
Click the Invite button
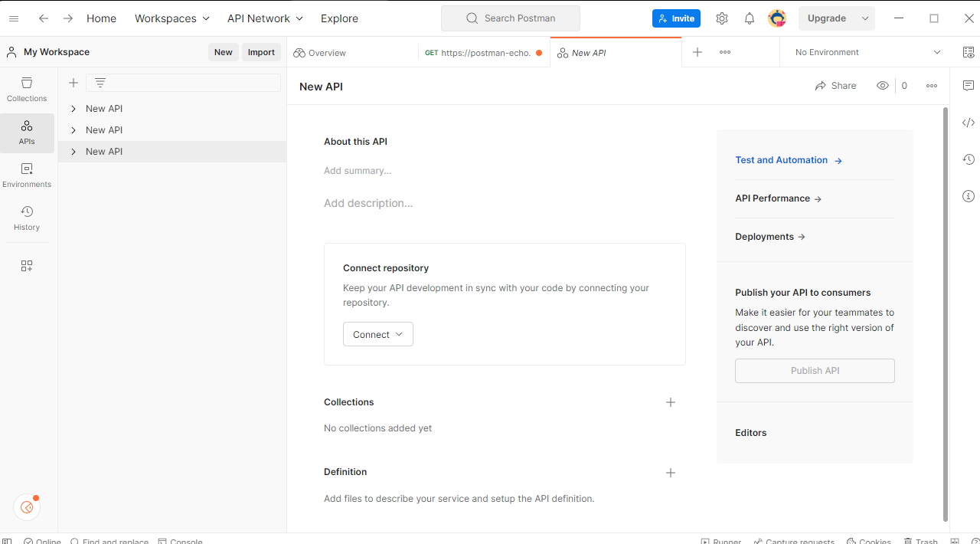[676, 18]
